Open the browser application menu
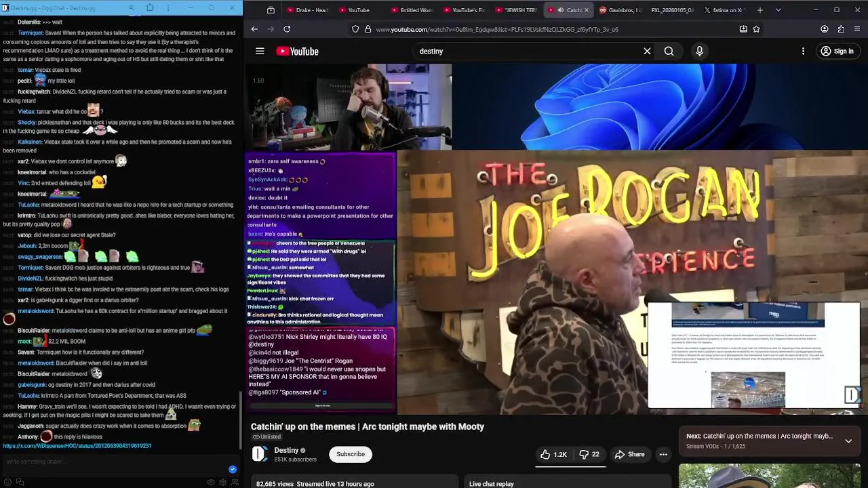 [858, 29]
